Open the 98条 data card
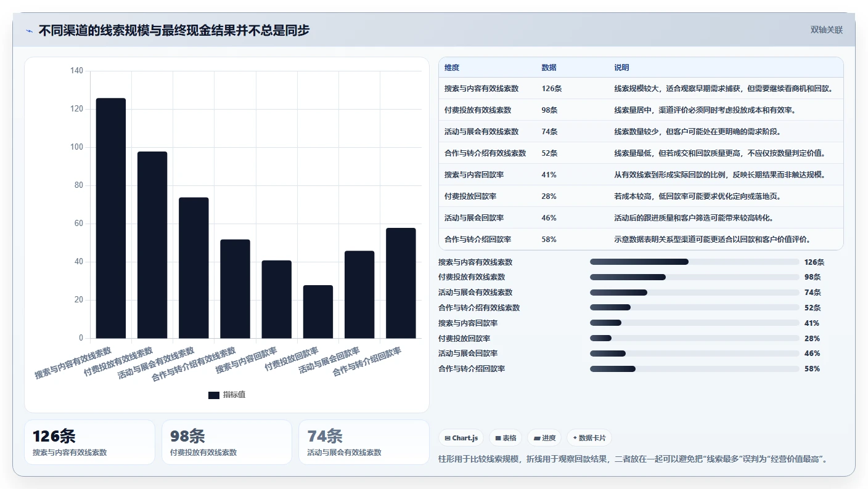The width and height of the screenshot is (868, 489). [227, 442]
